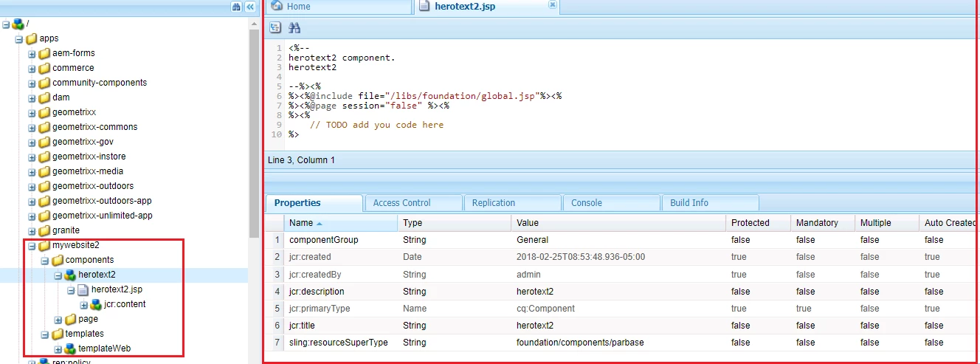Click the componentGroup property name cell

[324, 240]
